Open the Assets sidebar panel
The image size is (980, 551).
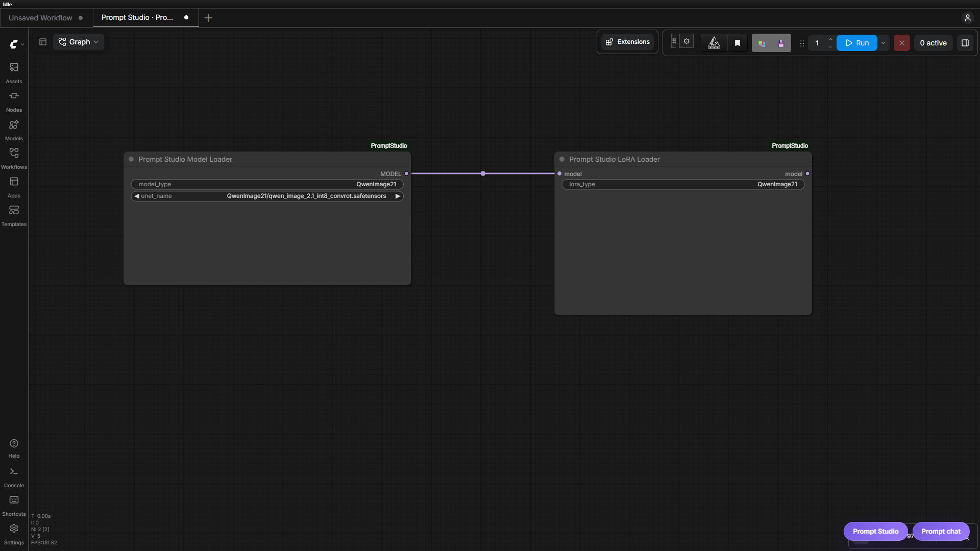pyautogui.click(x=14, y=73)
